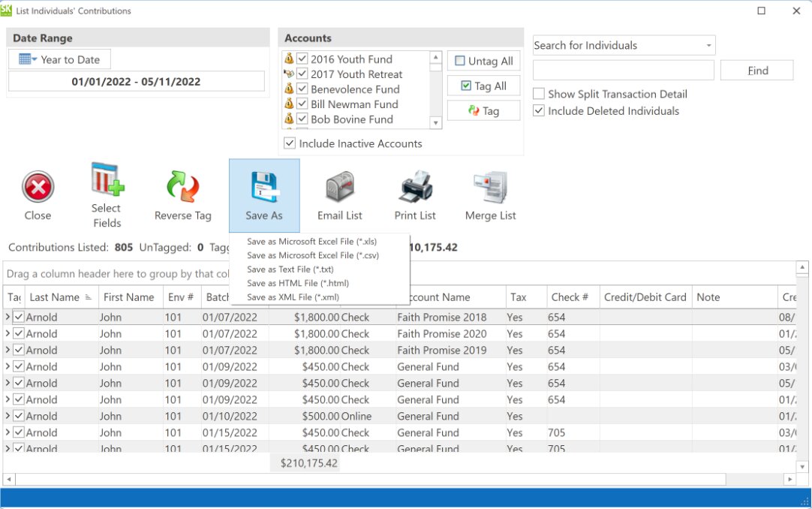This screenshot has height=509, width=812.
Task: Uncheck 2017 Youth Retreat account
Action: (302, 74)
